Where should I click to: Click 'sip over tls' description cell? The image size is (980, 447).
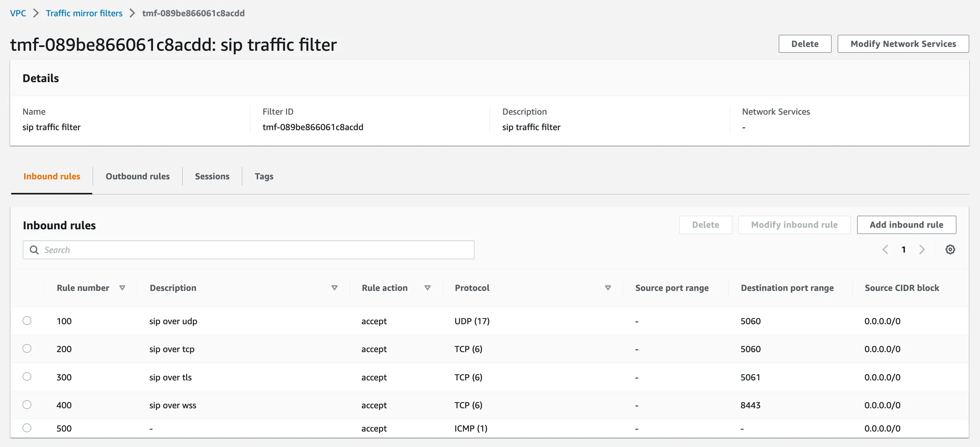pos(171,377)
